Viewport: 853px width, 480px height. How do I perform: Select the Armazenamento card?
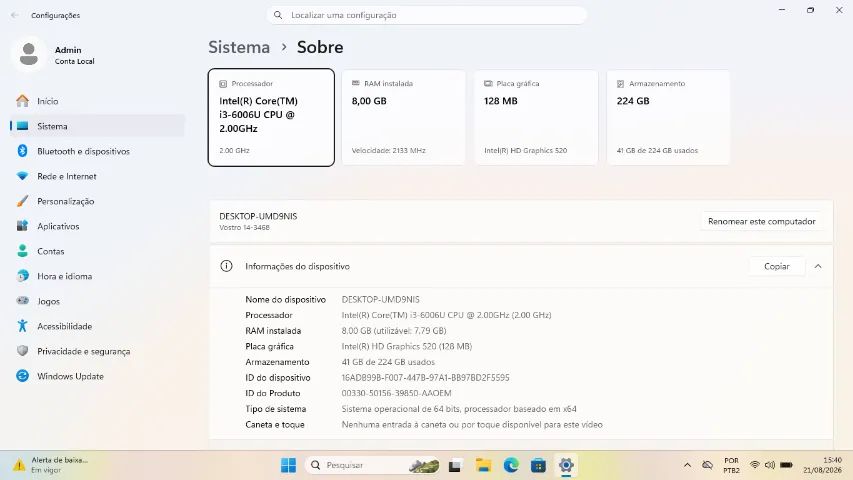668,117
